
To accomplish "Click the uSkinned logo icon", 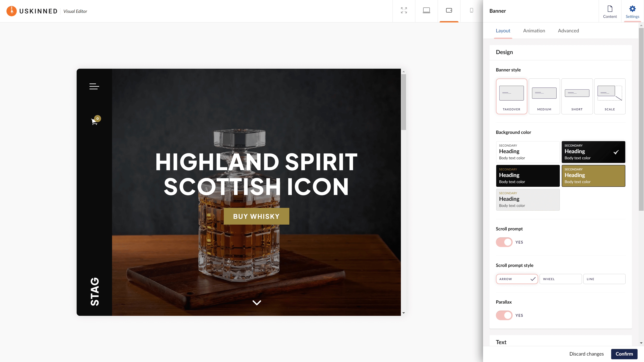I will click(x=11, y=11).
